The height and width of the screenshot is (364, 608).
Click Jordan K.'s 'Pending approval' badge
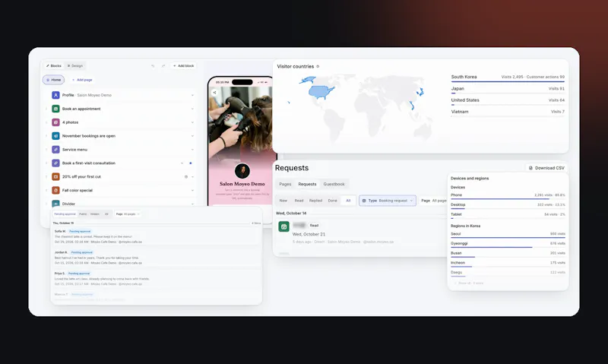[x=82, y=252]
